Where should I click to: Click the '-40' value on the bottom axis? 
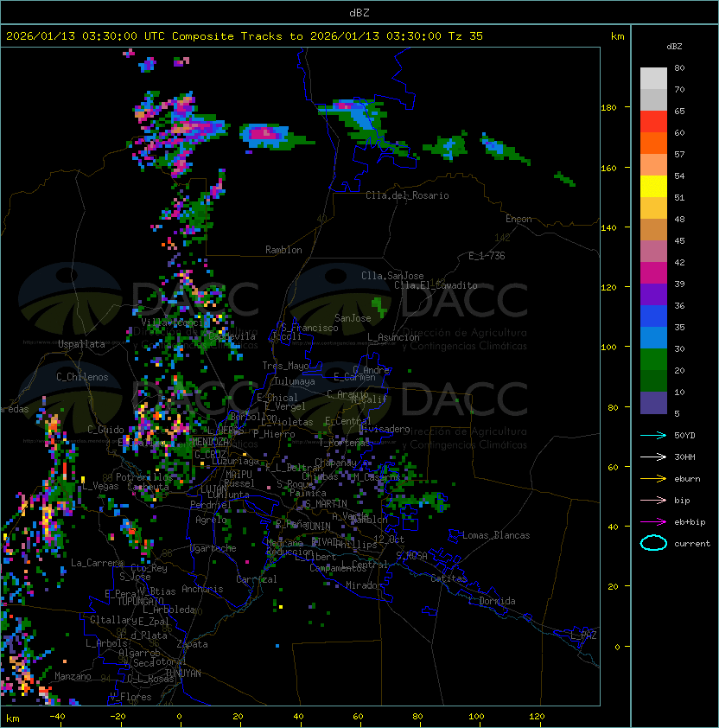[57, 717]
